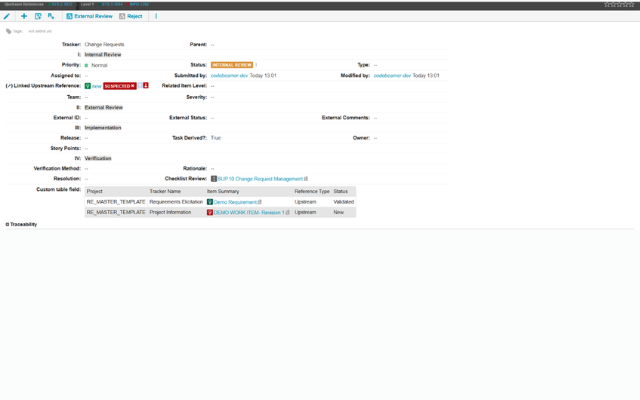
Task: Click the plus add-item icon
Action: 24,16
